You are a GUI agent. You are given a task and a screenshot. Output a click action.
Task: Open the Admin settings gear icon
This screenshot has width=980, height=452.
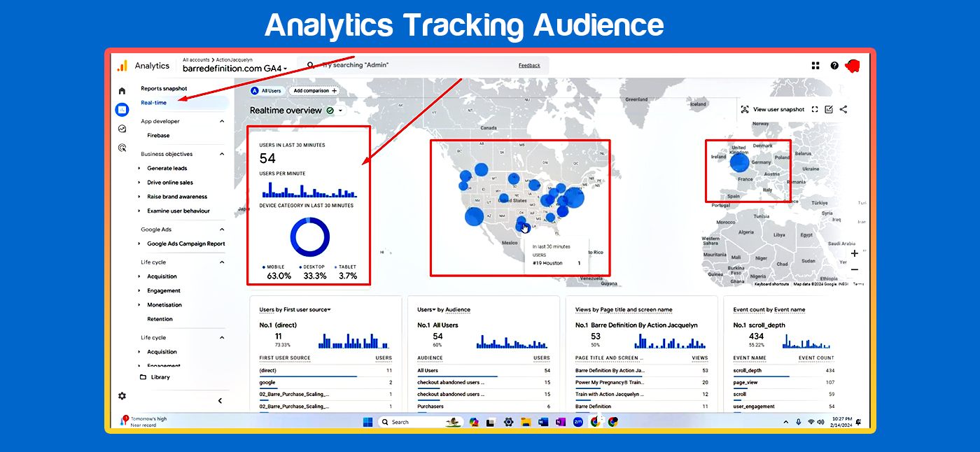click(x=122, y=396)
